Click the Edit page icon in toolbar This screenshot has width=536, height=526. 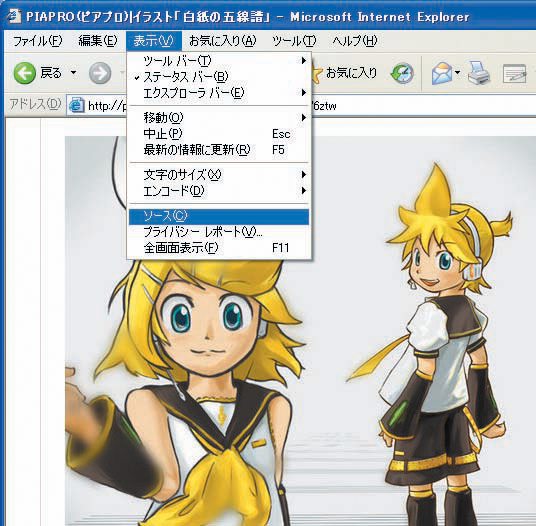point(514,73)
